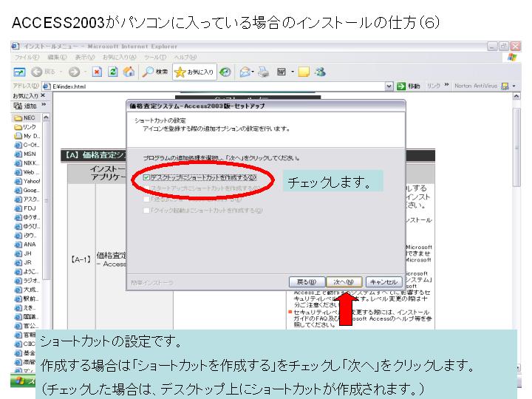The width and height of the screenshot is (532, 399).
Task: Click the favorites list scroll up arrow
Action: 46,117
